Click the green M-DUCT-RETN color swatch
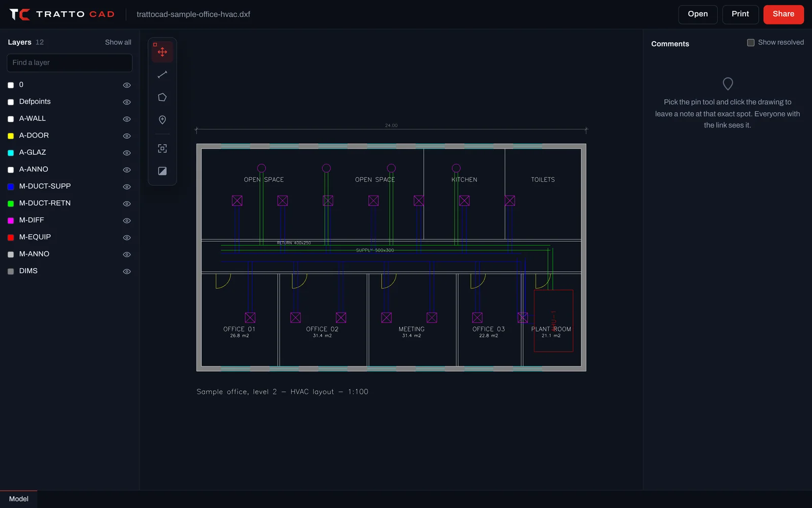This screenshot has width=812, height=508. 11,204
